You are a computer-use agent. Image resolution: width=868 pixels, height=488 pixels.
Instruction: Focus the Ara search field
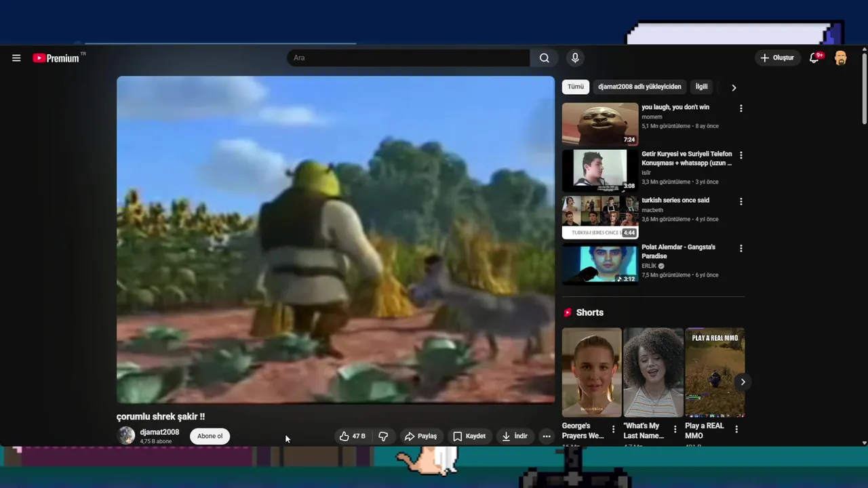tap(408, 58)
